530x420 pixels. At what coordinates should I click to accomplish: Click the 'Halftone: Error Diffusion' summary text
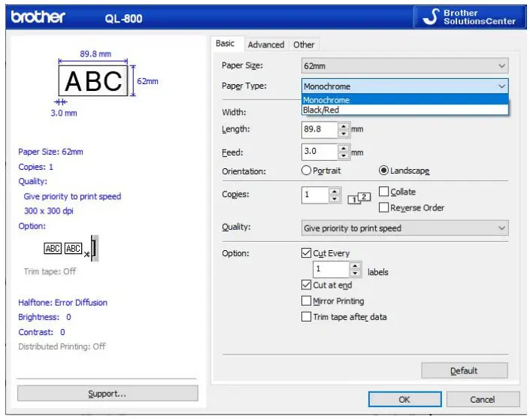(x=63, y=302)
